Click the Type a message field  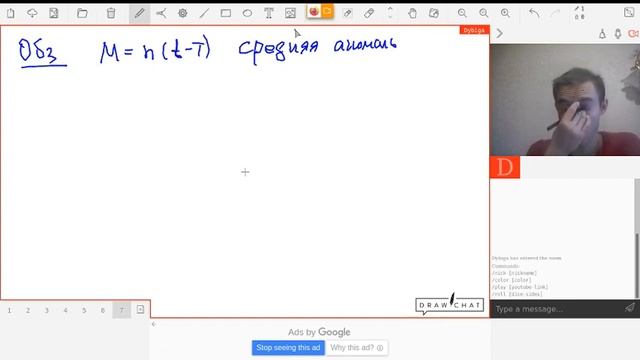557,309
